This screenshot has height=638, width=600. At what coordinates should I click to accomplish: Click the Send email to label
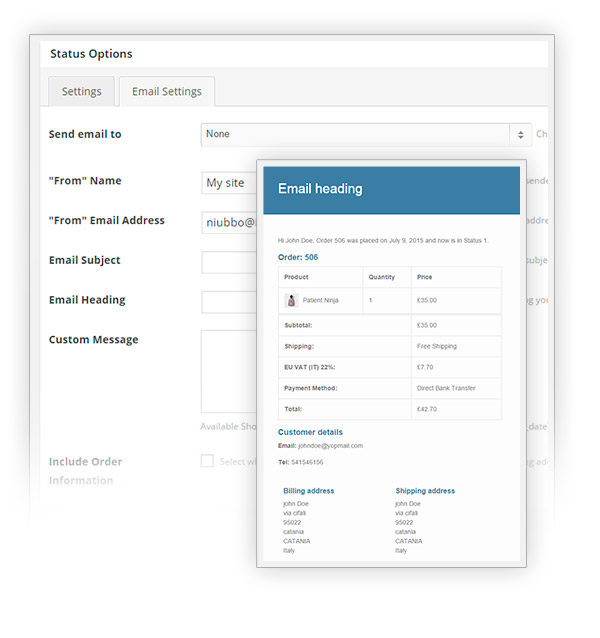point(85,134)
